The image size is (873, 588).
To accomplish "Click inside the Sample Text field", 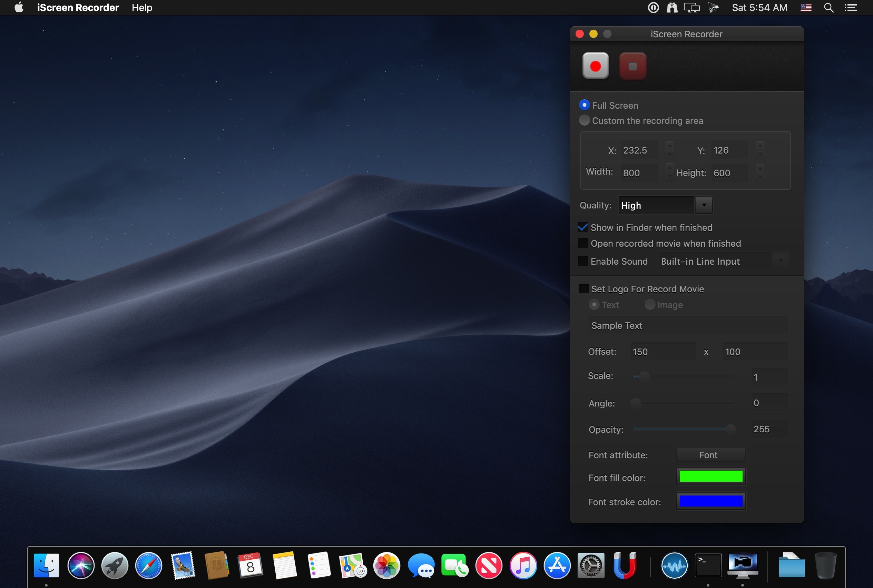I will [688, 325].
